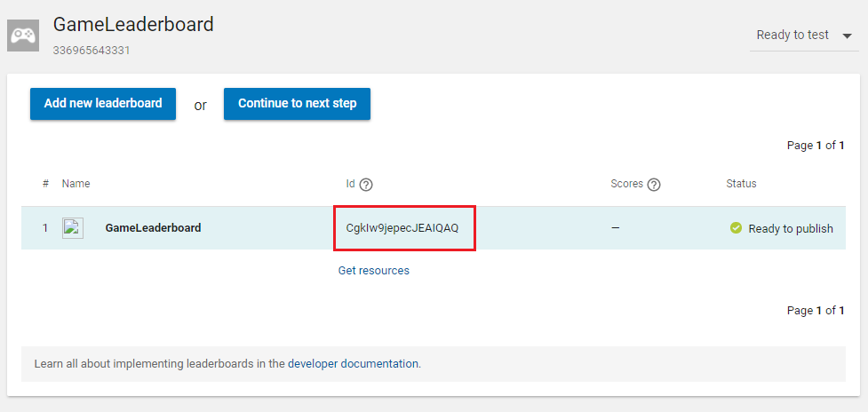Select the GameLeaderboard name in the table row
868x412 pixels.
[153, 228]
